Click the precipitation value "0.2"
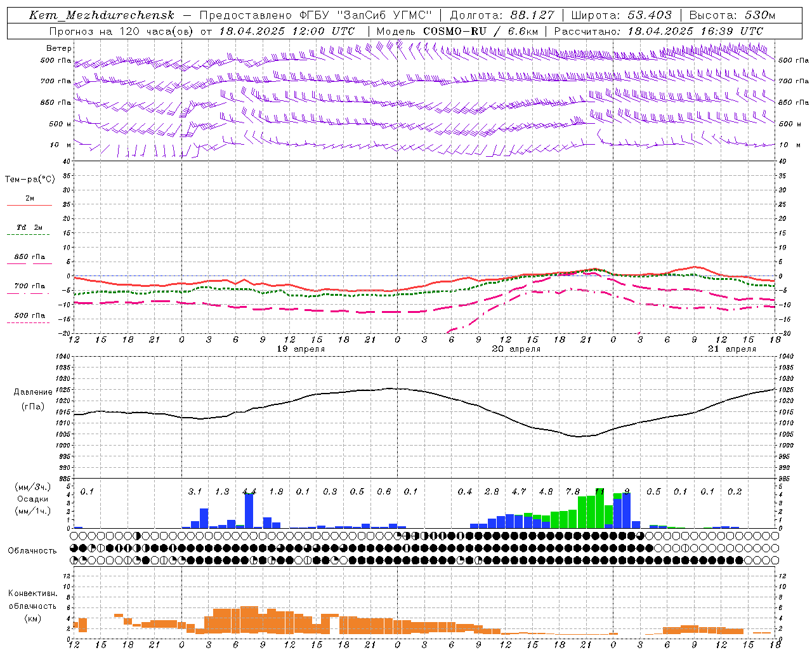 735,492
